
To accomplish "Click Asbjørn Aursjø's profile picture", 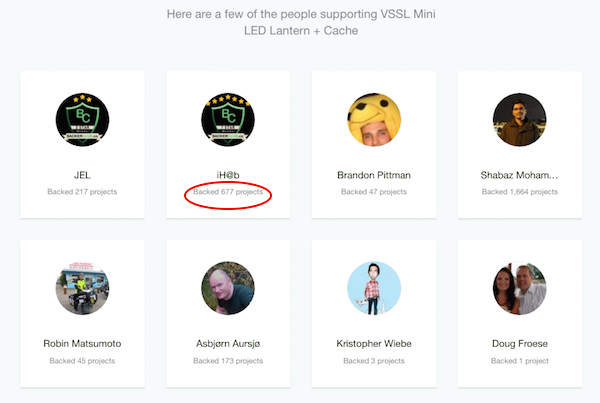I will pos(228,289).
